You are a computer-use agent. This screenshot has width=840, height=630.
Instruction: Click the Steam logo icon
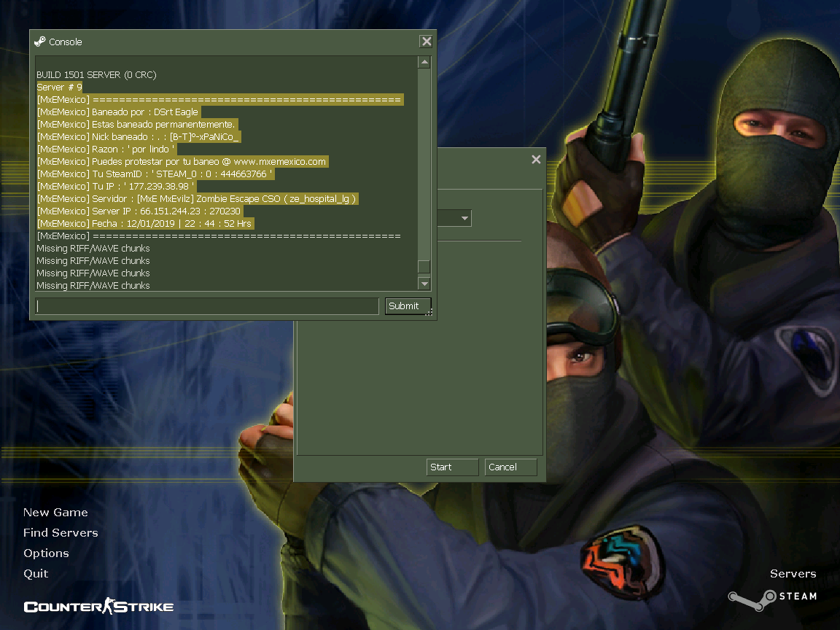click(752, 600)
